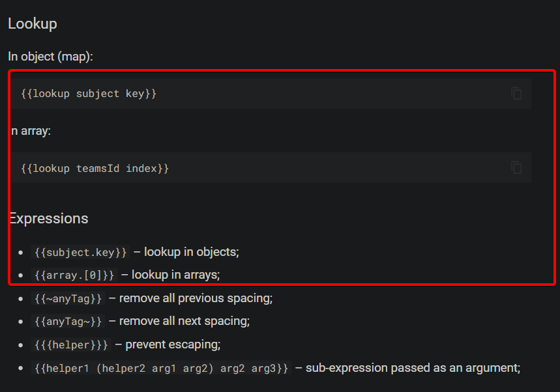Click the "remove all previous spacing" text

(x=196, y=298)
